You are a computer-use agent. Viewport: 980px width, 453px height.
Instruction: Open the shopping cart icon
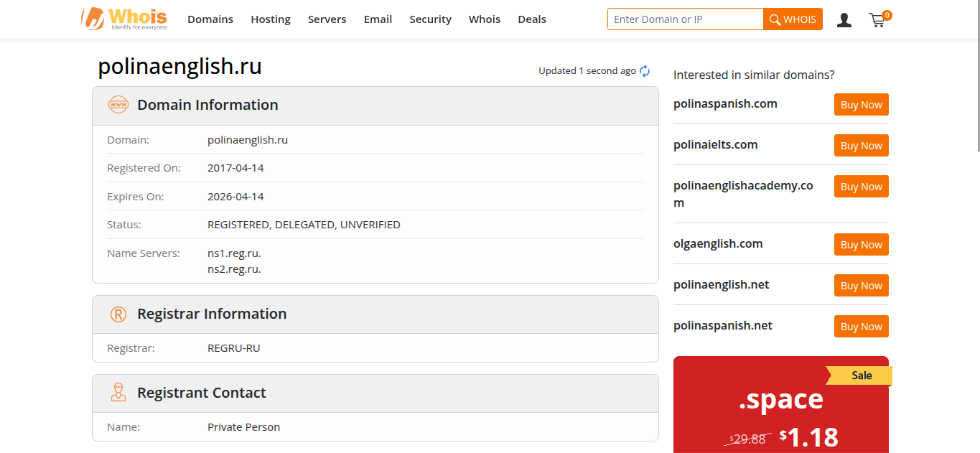[x=877, y=20]
